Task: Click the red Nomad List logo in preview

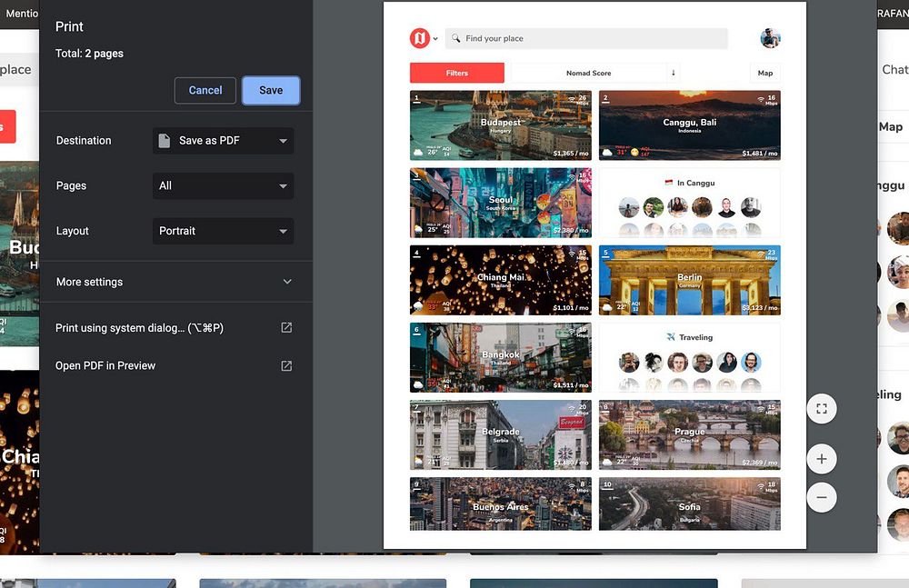Action: click(x=420, y=38)
